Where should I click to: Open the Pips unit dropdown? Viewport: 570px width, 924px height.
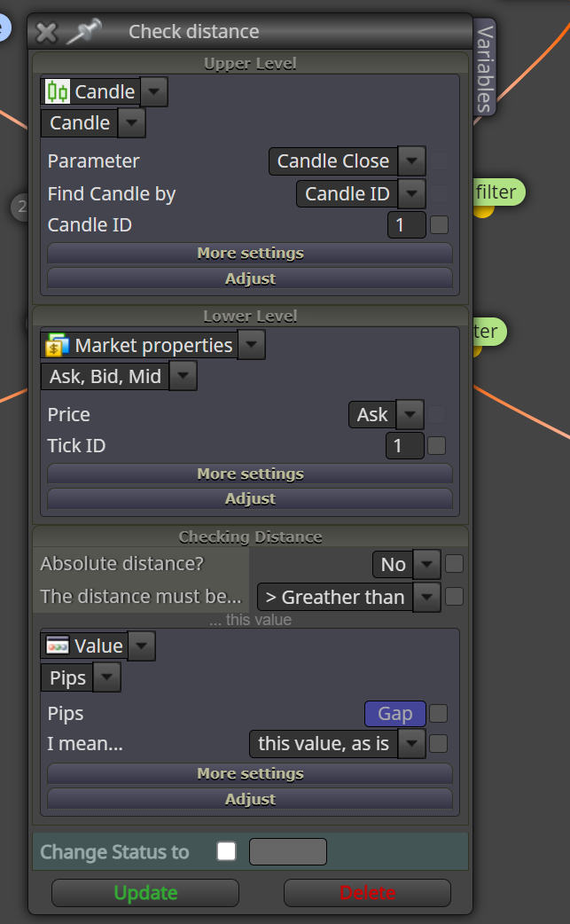107,677
